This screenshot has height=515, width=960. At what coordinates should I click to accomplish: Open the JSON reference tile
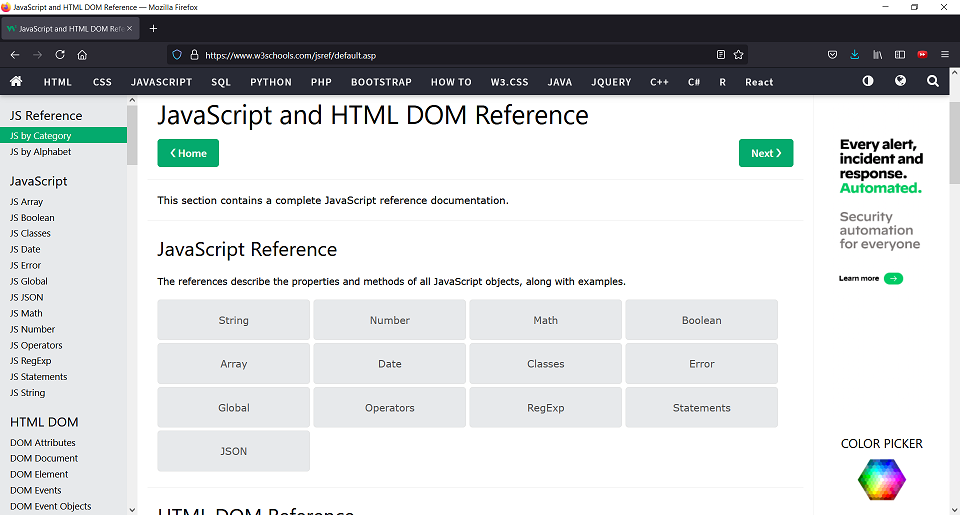(233, 451)
